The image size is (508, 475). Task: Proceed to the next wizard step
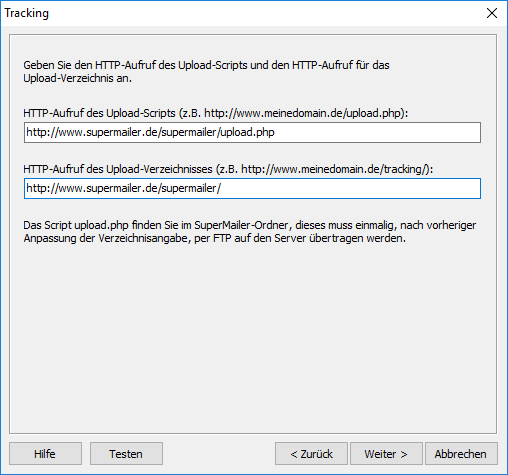tap(386, 453)
